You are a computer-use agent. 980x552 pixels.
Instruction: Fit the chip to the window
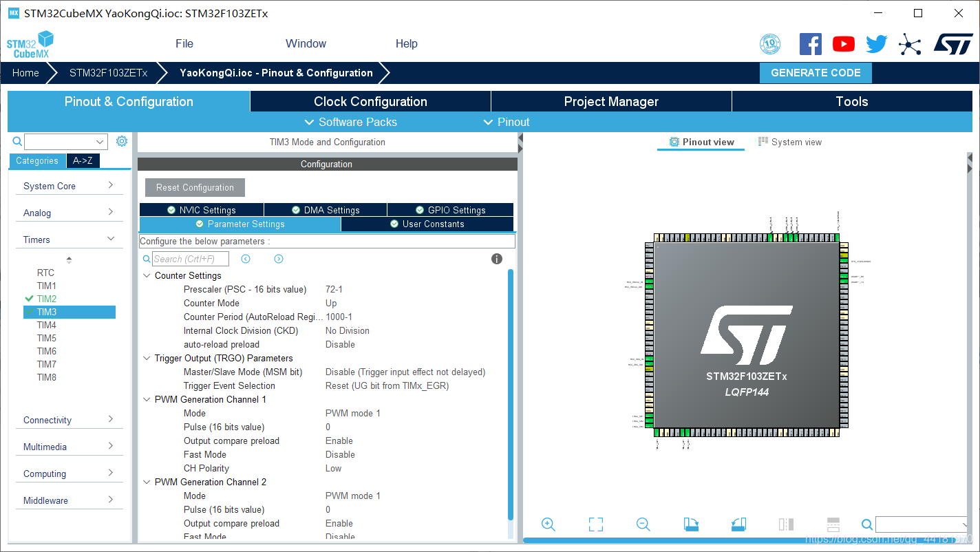point(596,524)
